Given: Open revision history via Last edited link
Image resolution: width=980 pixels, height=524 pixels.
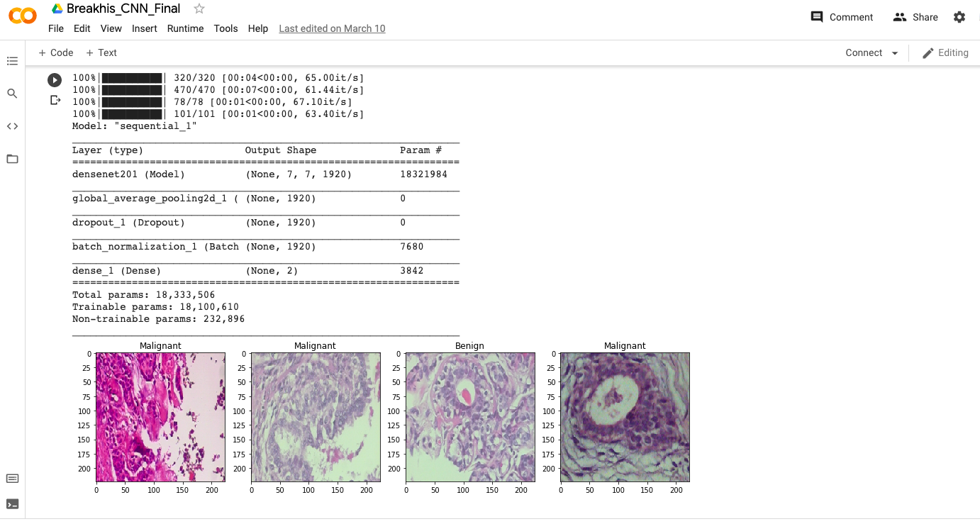Looking at the screenshot, I should [x=332, y=28].
